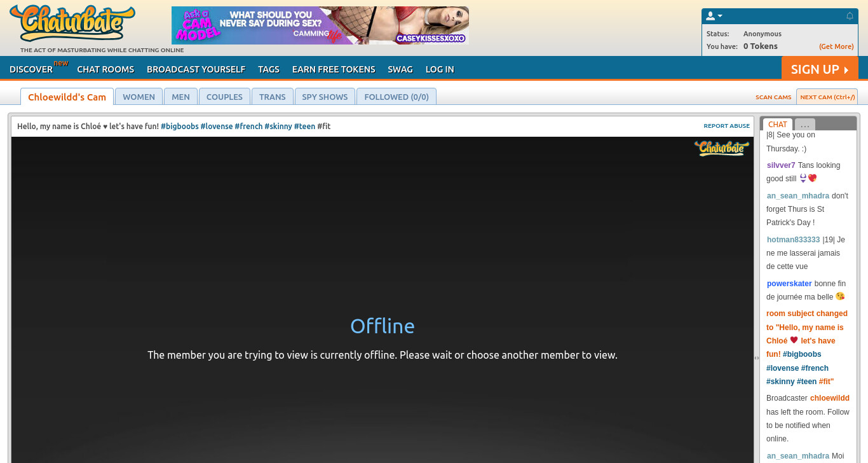Open the Tags page
The height and width of the screenshot is (463, 868).
268,69
